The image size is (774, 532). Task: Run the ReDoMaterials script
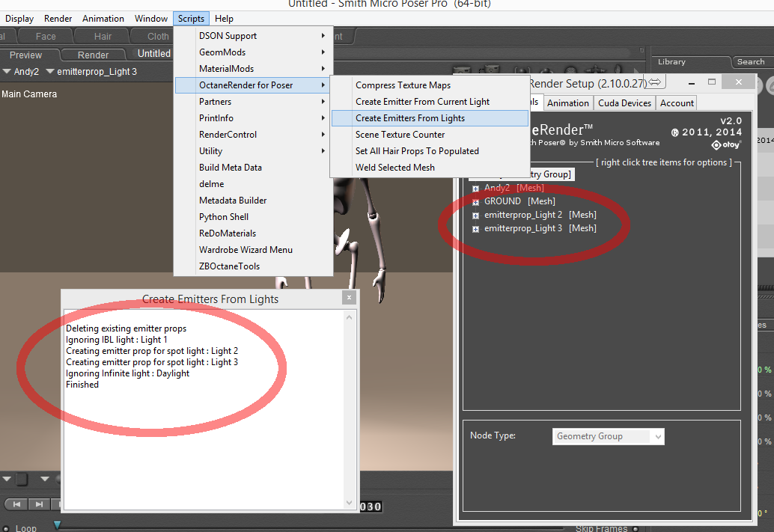point(254,233)
